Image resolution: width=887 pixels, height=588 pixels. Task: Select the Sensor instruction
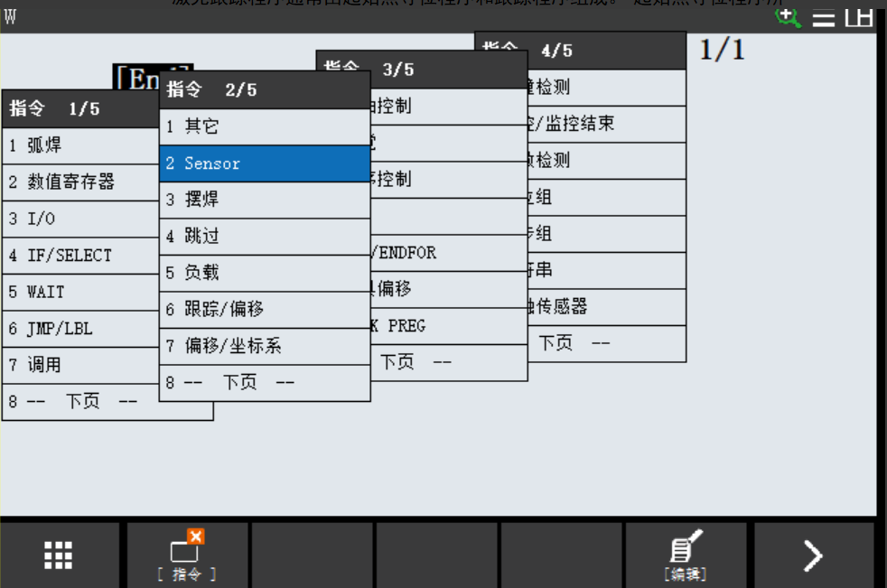tap(265, 163)
